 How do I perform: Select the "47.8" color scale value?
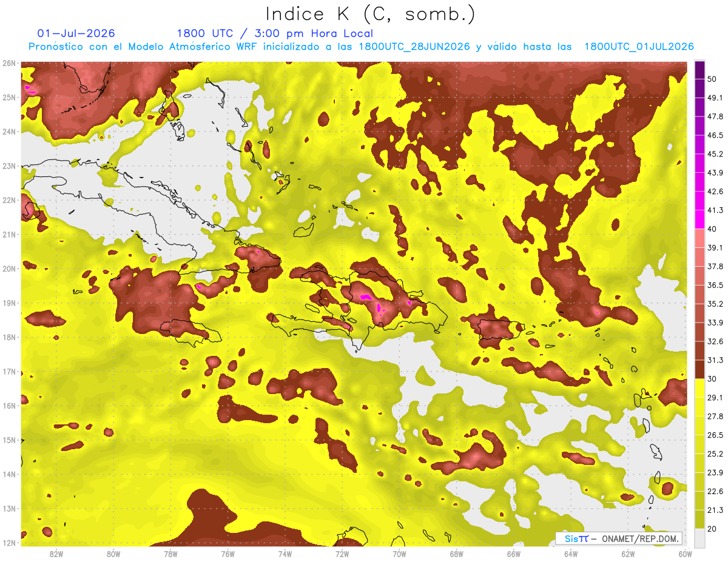[x=715, y=116]
